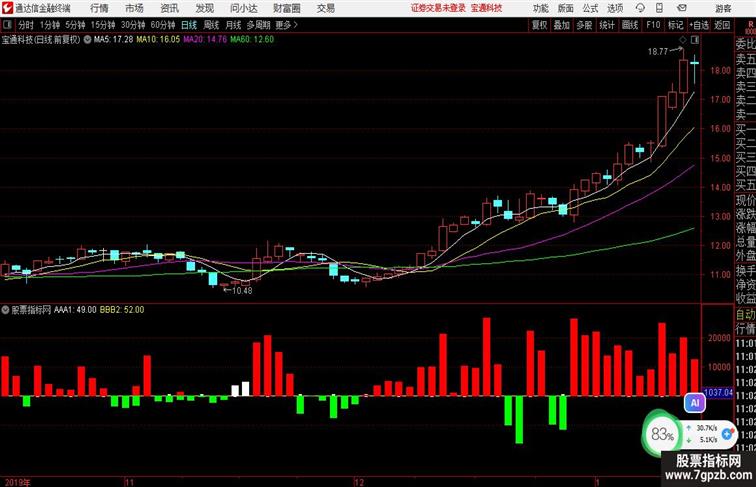Select the 周线 weekly chart tab

pos(211,25)
